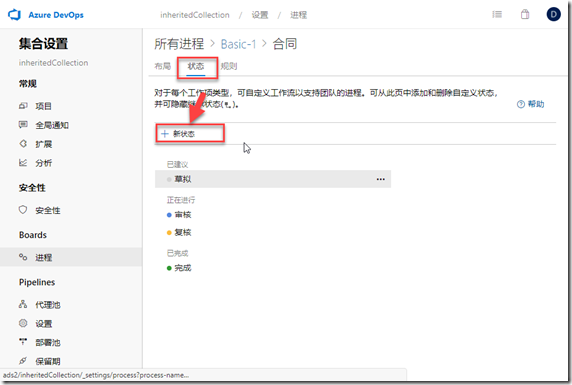Switch to the 规则 tab
This screenshot has height=385, width=572.
(229, 66)
